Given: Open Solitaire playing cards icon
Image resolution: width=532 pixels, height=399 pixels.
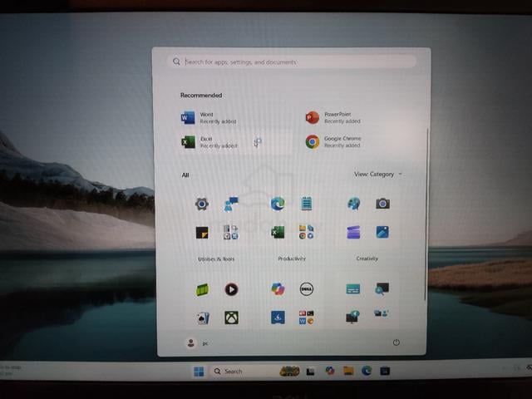Looking at the screenshot, I should (x=203, y=318).
